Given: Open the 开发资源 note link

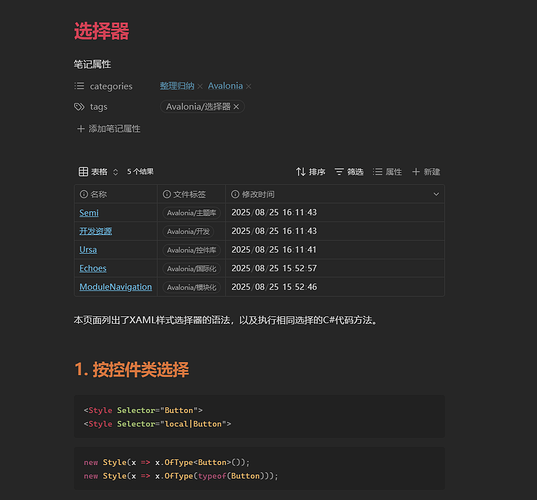Looking at the screenshot, I should click(96, 231).
